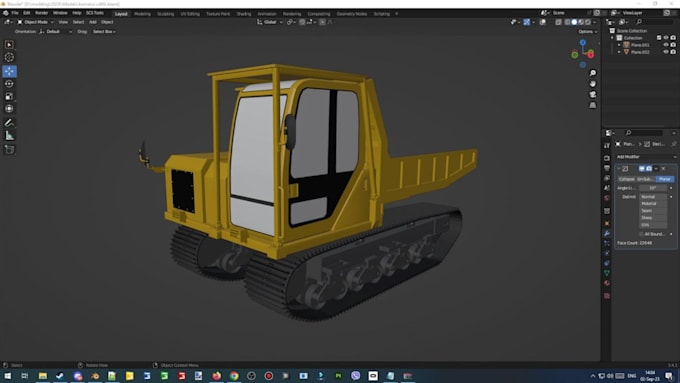The image size is (680, 383).
Task: Open the World properties tab
Action: (607, 198)
